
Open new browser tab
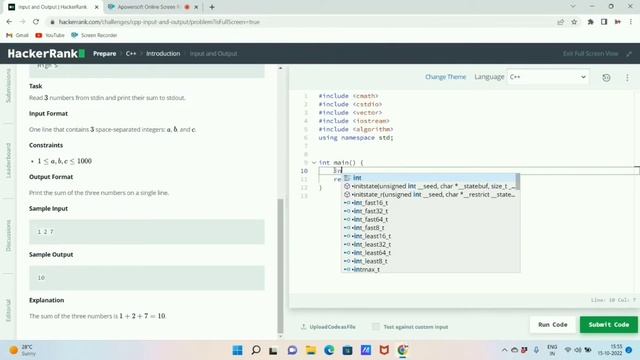coord(211,7)
